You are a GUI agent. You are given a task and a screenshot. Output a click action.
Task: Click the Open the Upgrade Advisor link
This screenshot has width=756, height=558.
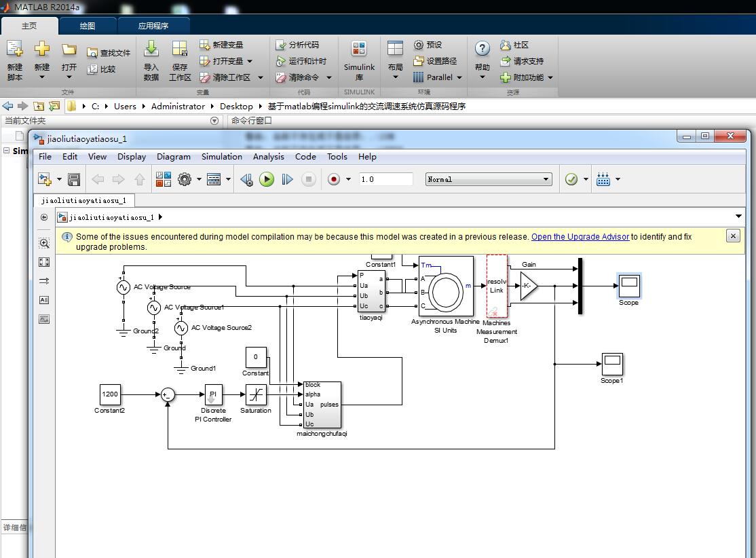point(580,237)
